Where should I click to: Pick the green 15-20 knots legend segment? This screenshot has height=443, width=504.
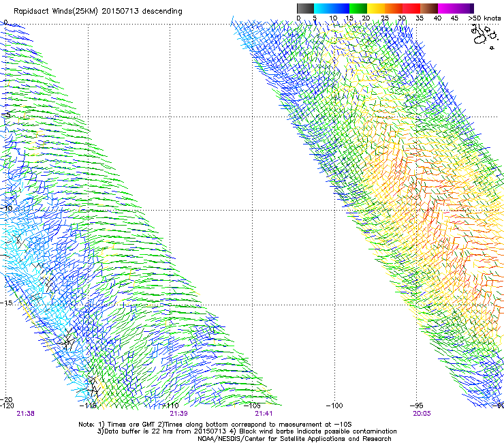pos(358,8)
